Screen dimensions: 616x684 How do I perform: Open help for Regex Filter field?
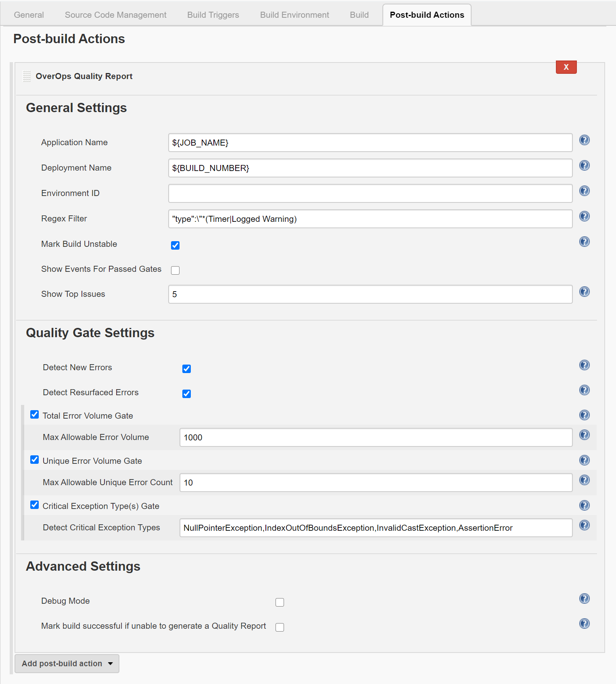584,216
